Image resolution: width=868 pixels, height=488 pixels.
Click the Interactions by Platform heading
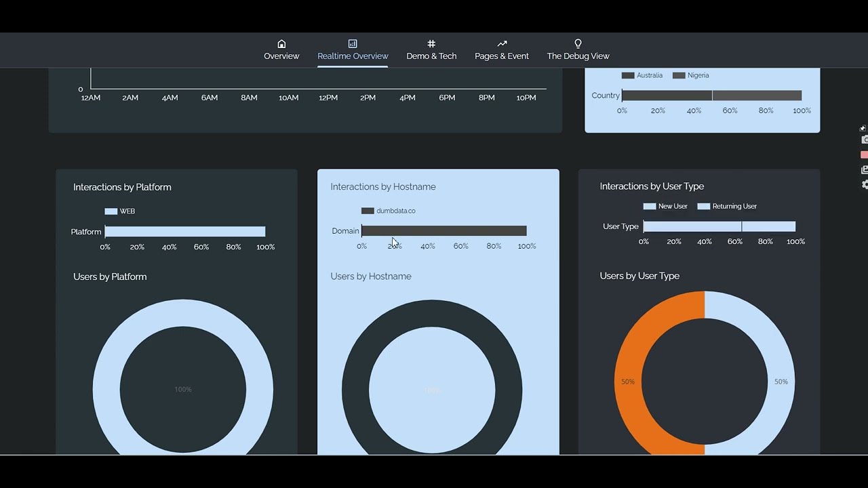pyautogui.click(x=122, y=187)
